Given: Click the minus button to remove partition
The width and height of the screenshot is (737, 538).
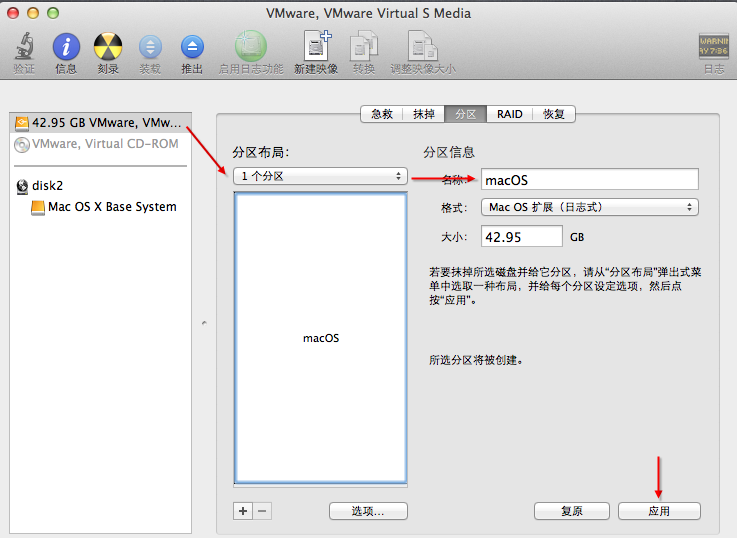Looking at the screenshot, I should (x=262, y=511).
